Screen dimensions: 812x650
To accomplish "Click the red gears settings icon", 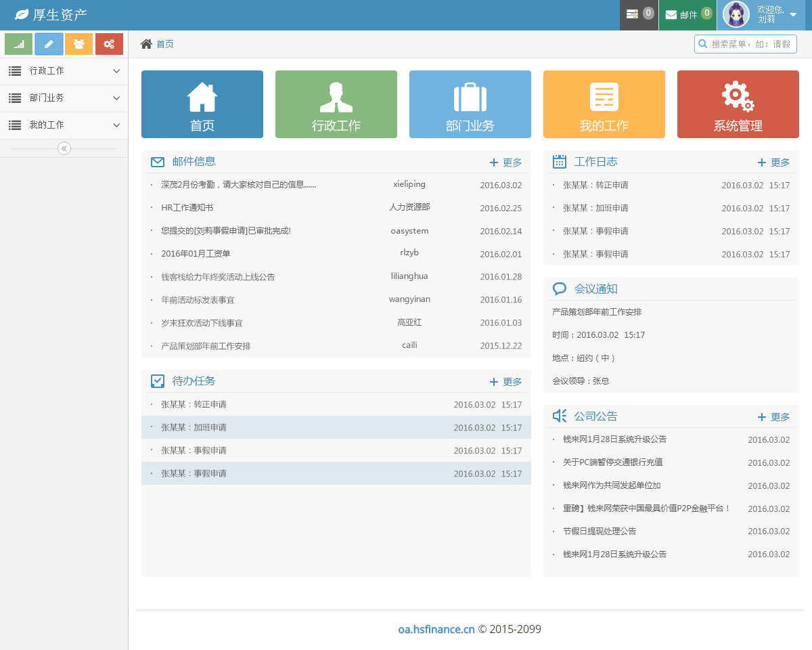I will [x=110, y=43].
